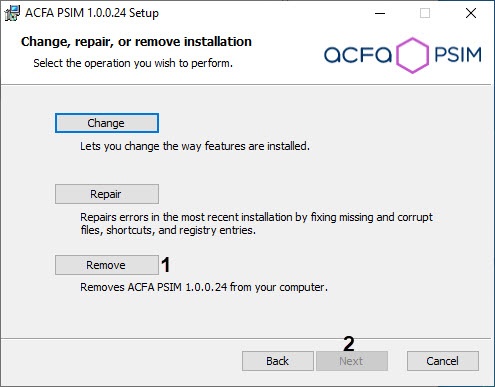Click the installer icon in title bar
The height and width of the screenshot is (387, 495).
coord(12,13)
